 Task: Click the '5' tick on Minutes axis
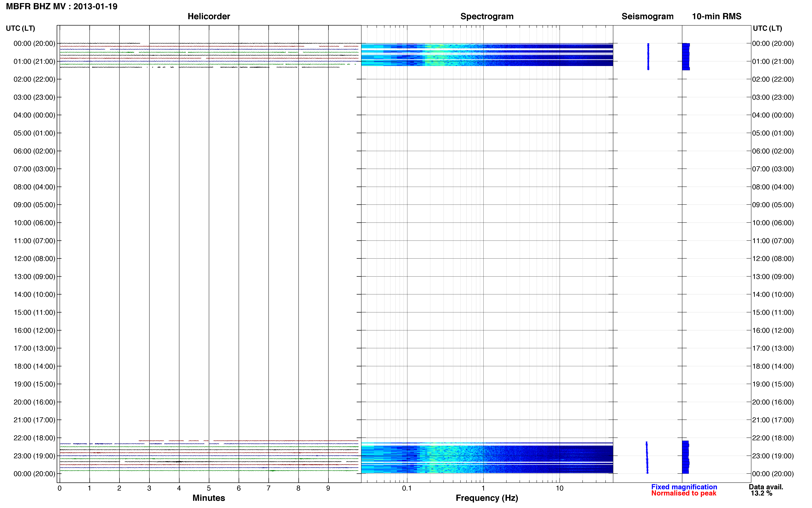[209, 488]
